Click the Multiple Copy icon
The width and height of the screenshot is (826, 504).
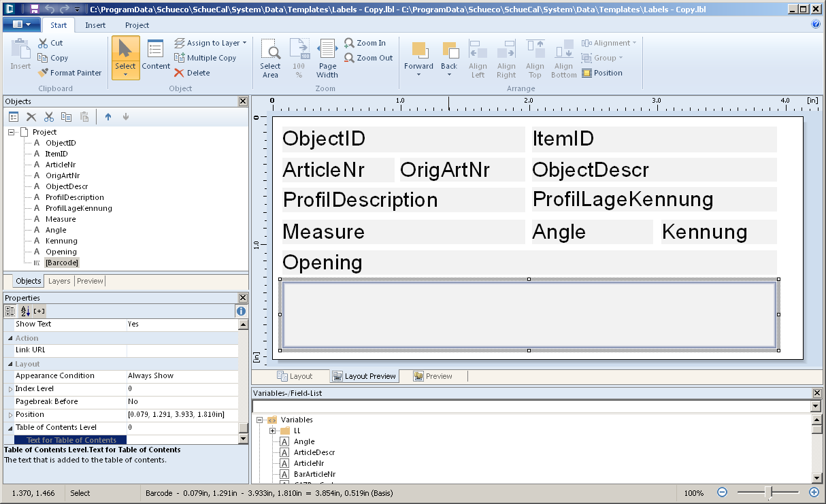coord(205,58)
